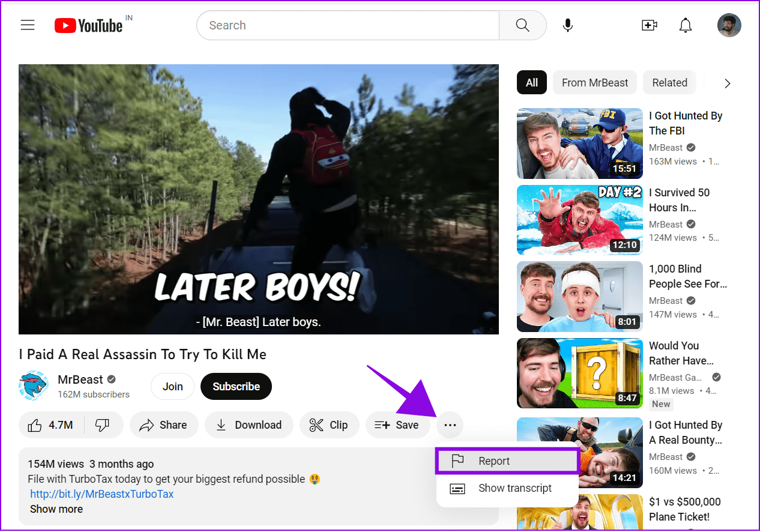The width and height of the screenshot is (760, 532).
Task: Click the magnifying glass search button
Action: (523, 25)
